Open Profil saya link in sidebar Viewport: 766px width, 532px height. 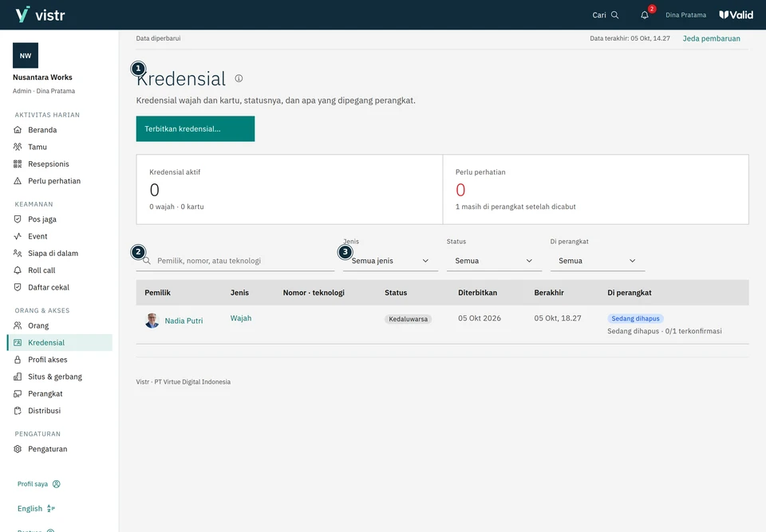click(39, 484)
